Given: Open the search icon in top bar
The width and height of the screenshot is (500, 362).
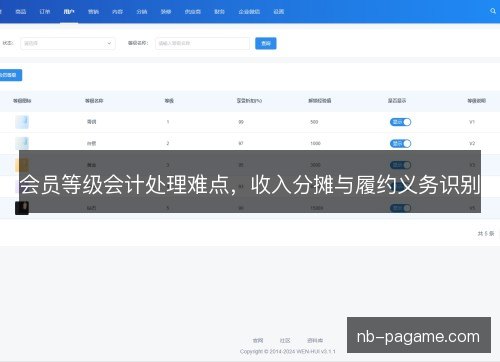Looking at the screenshot, I should [493, 11].
